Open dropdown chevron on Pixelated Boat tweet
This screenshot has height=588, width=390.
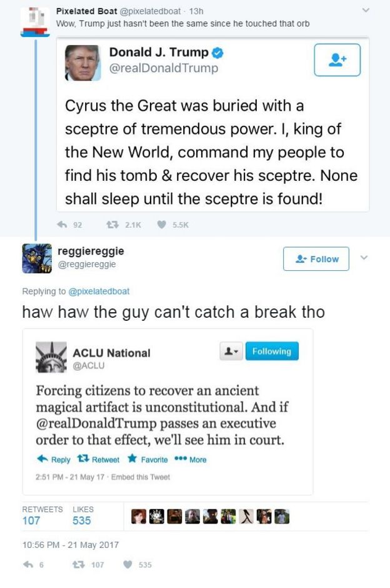click(x=366, y=11)
